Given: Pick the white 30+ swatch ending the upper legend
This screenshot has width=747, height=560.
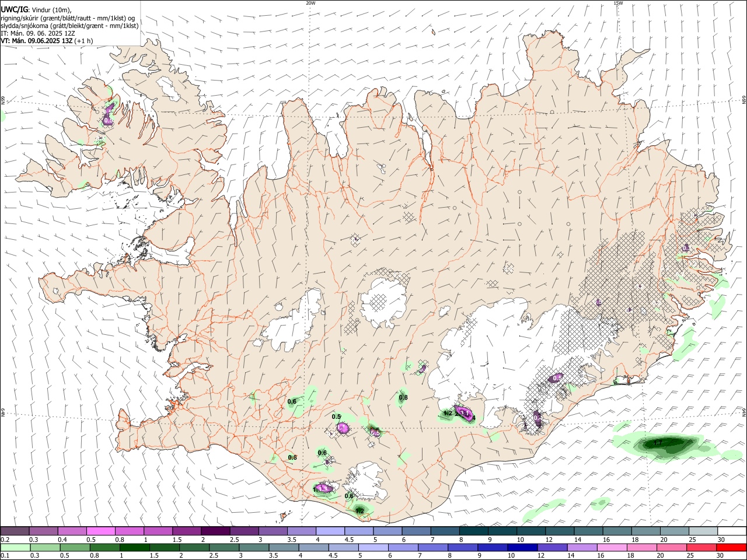Looking at the screenshot, I should pos(732,531).
